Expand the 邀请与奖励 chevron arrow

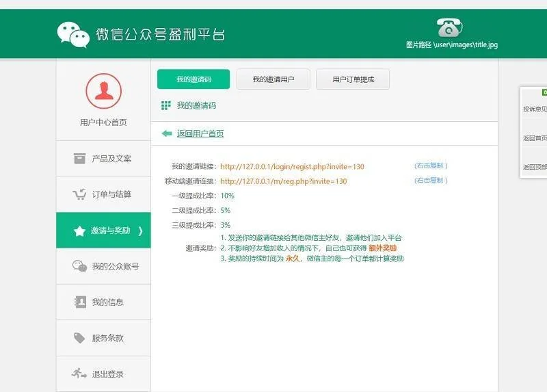pos(140,231)
